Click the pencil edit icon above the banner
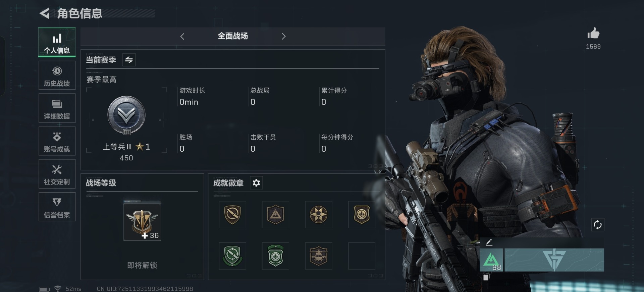 coord(489,242)
